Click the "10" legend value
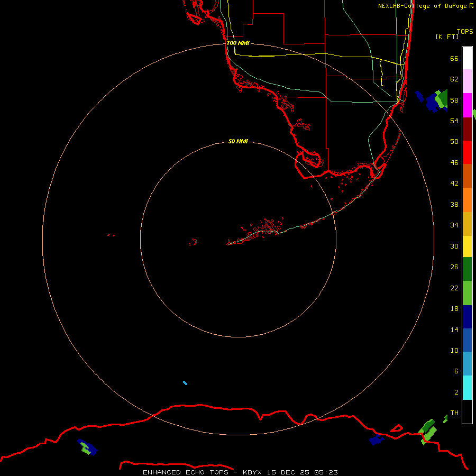 point(454,351)
